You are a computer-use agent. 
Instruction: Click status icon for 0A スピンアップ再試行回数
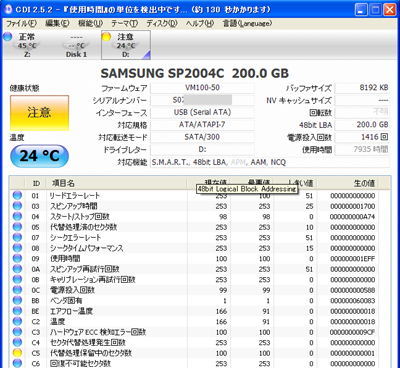tap(17, 269)
